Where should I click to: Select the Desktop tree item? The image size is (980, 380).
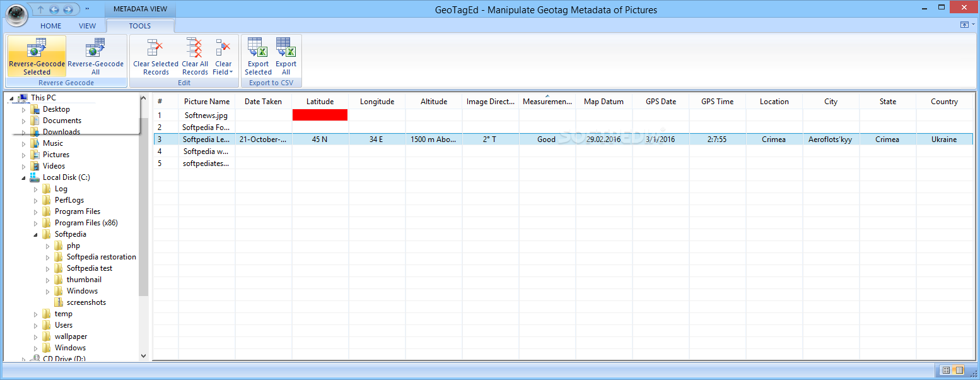[x=56, y=109]
